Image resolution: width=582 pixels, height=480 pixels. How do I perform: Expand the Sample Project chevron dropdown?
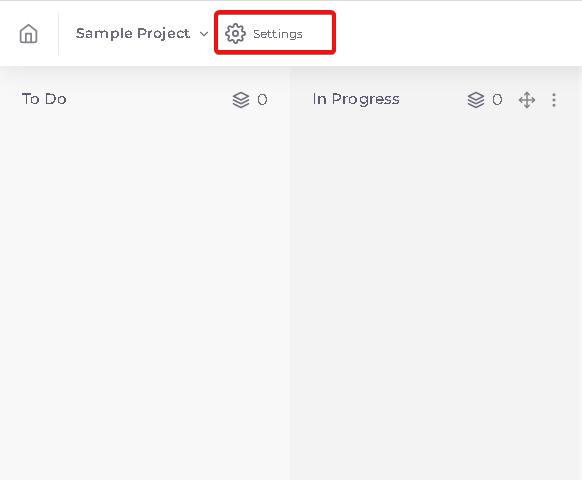click(x=204, y=34)
